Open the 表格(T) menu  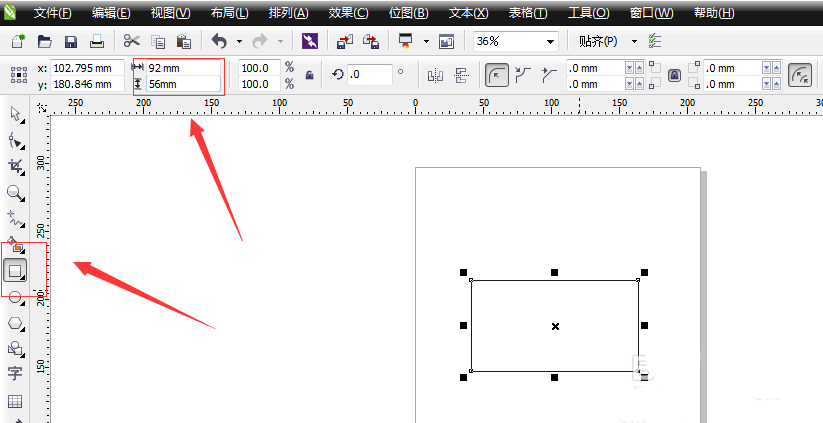527,13
